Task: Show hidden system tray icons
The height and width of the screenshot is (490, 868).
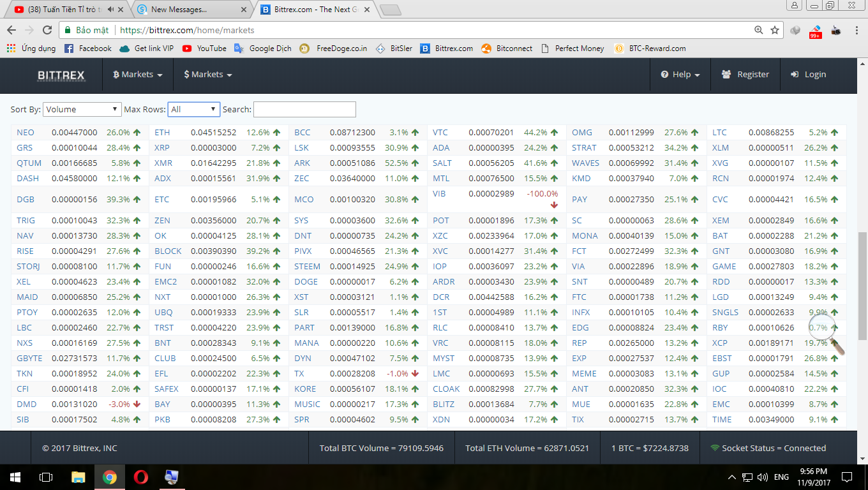Action: click(x=732, y=477)
